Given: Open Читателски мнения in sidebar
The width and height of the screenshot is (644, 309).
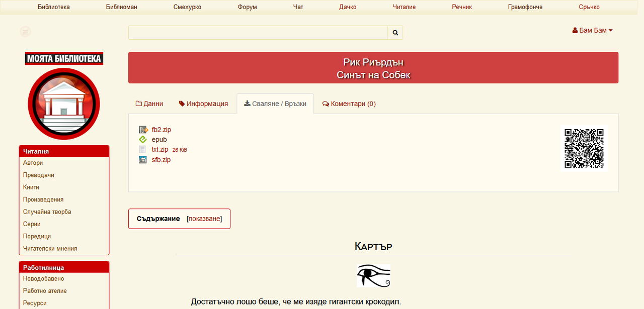Looking at the screenshot, I should [x=50, y=248].
